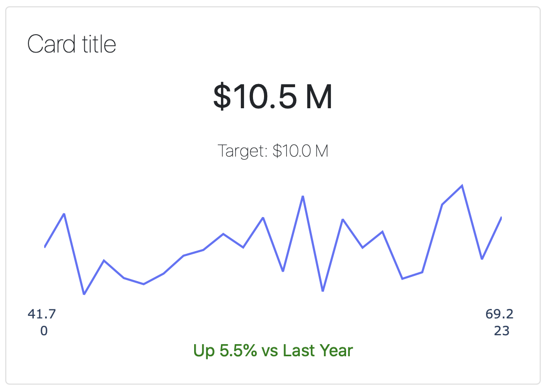Click the "Last Year" words in the green label

318,350
